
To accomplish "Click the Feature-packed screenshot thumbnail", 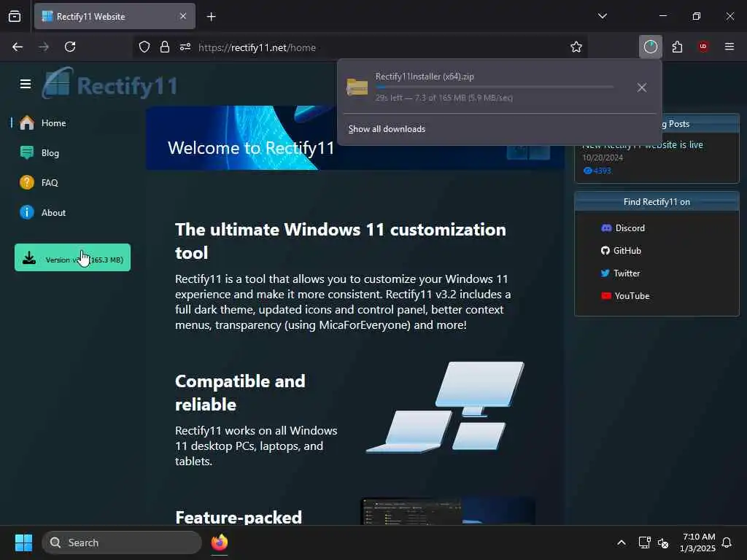I will pos(448,511).
